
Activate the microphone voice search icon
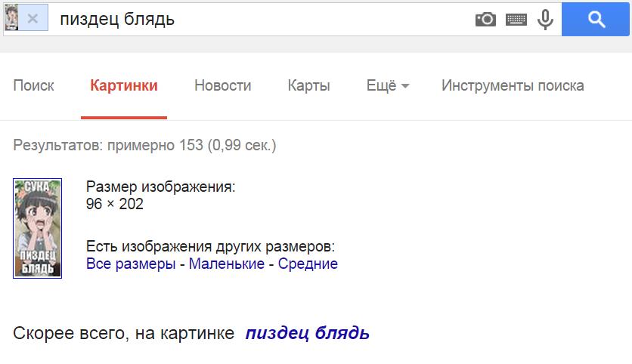545,20
